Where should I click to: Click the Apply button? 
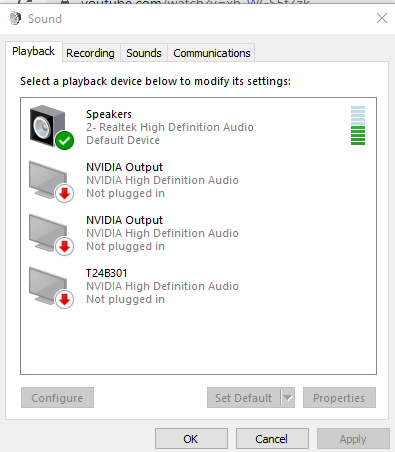pos(353,439)
